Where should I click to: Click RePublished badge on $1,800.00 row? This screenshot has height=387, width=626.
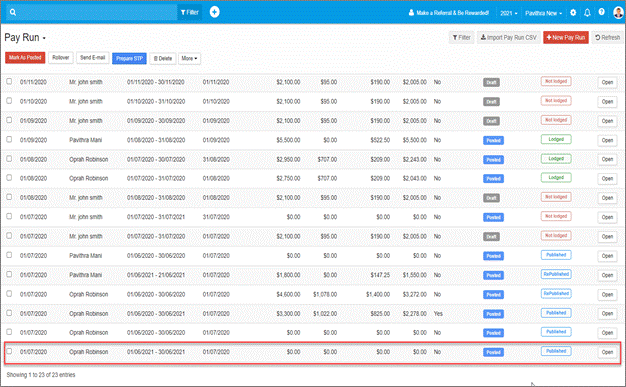point(556,274)
